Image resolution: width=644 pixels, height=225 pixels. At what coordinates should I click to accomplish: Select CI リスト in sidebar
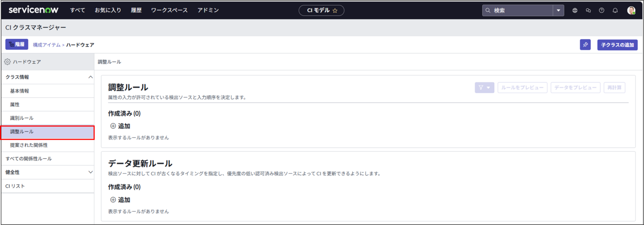tap(47, 186)
